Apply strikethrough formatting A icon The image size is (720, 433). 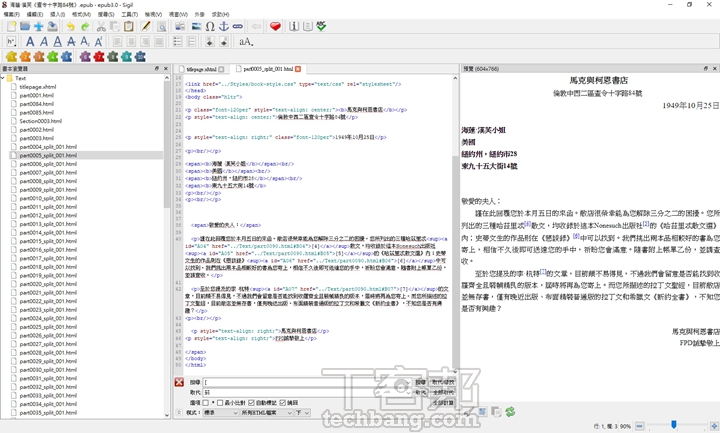(x=71, y=42)
